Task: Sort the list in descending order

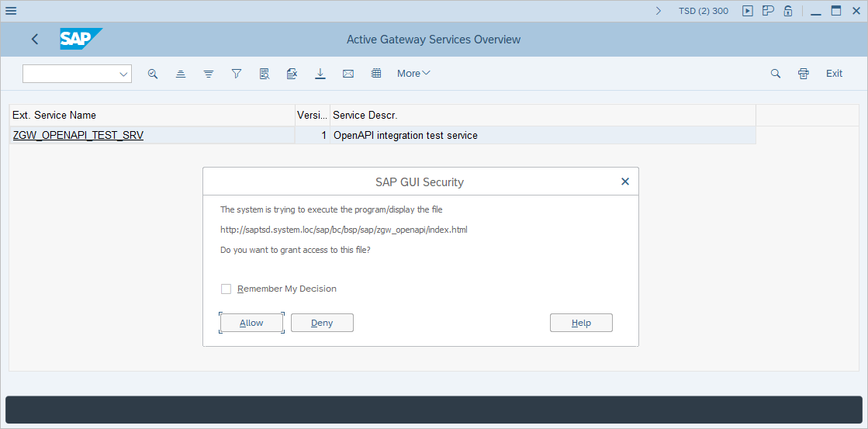Action: [x=209, y=74]
